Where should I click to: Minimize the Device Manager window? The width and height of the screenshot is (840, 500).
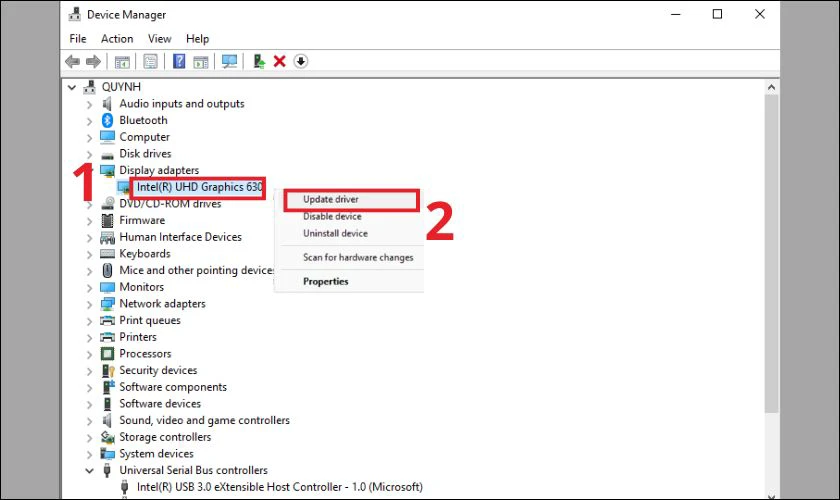tap(676, 14)
